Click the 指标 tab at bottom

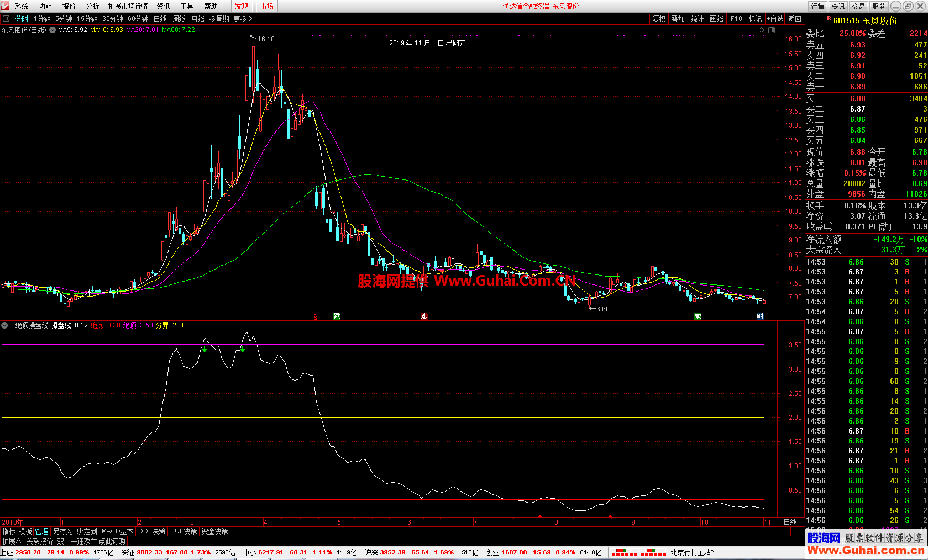(9, 531)
